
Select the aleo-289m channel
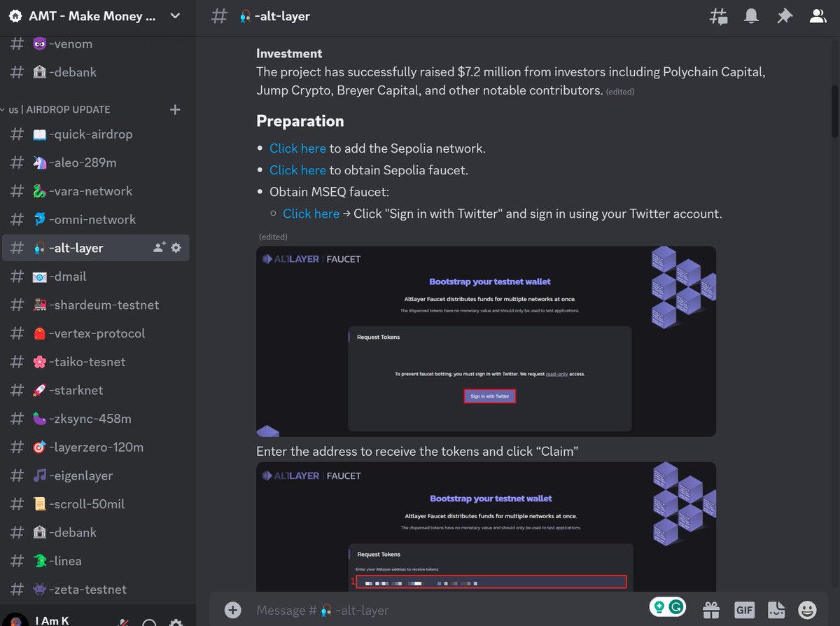95,162
